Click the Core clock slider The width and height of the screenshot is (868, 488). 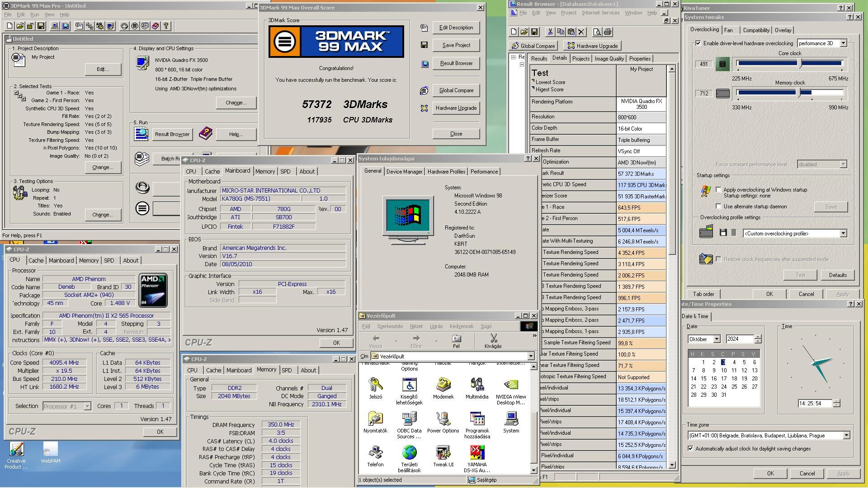point(790,64)
